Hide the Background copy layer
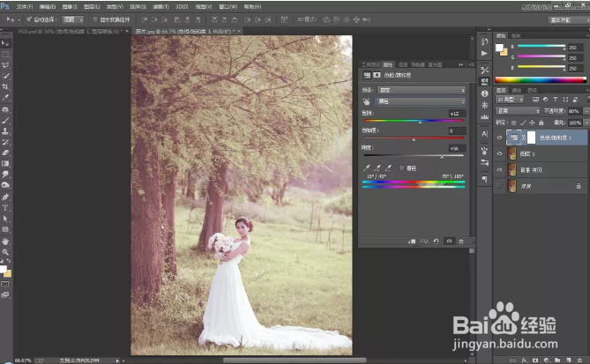Screen dimensions: 590x364 499,169
